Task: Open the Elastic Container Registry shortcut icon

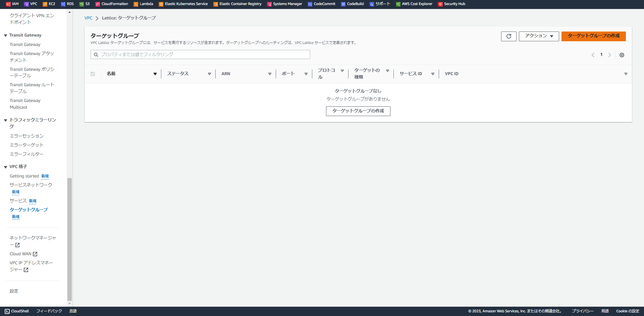Action: coord(216,4)
